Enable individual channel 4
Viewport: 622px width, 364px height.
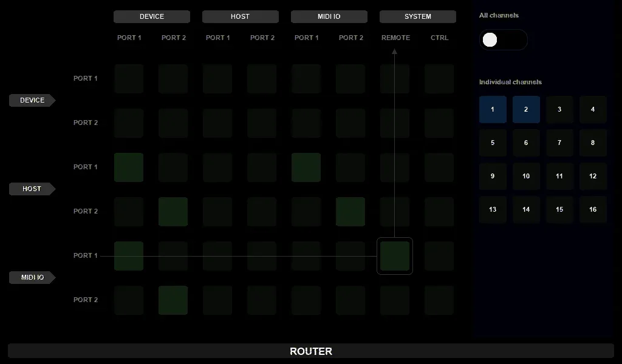click(x=593, y=109)
